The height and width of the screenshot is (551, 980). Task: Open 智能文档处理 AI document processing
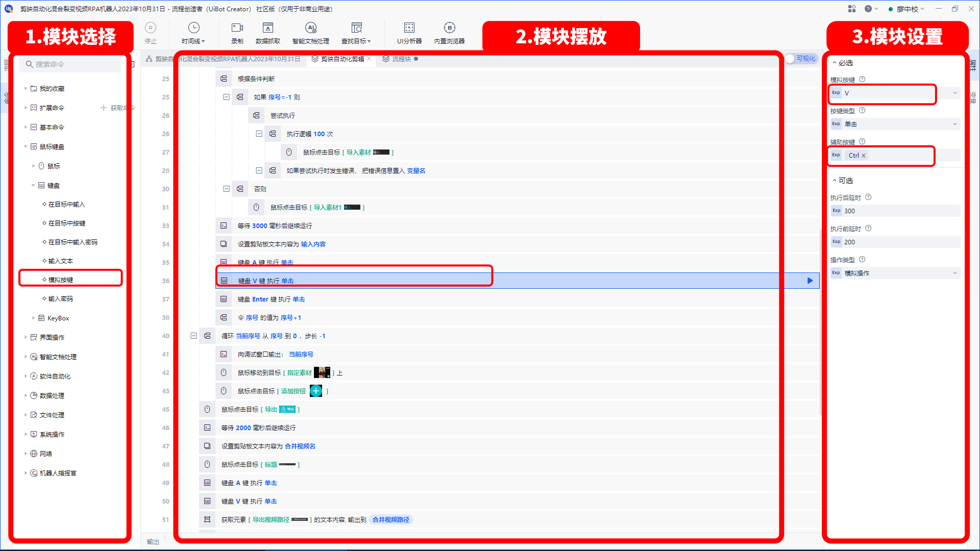point(310,33)
